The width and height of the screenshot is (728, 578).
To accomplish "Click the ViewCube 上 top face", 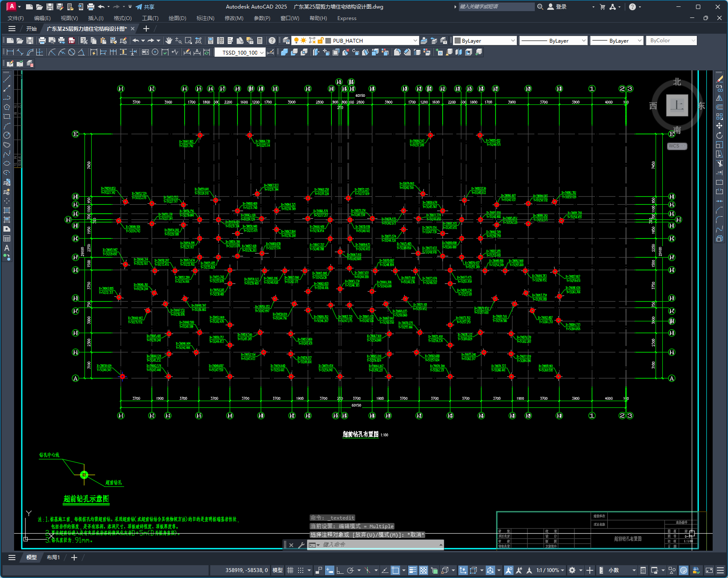I will pyautogui.click(x=677, y=105).
